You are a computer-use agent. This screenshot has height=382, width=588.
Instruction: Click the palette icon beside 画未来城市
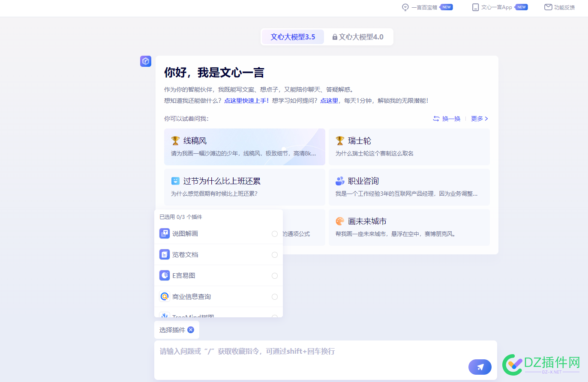click(x=340, y=221)
